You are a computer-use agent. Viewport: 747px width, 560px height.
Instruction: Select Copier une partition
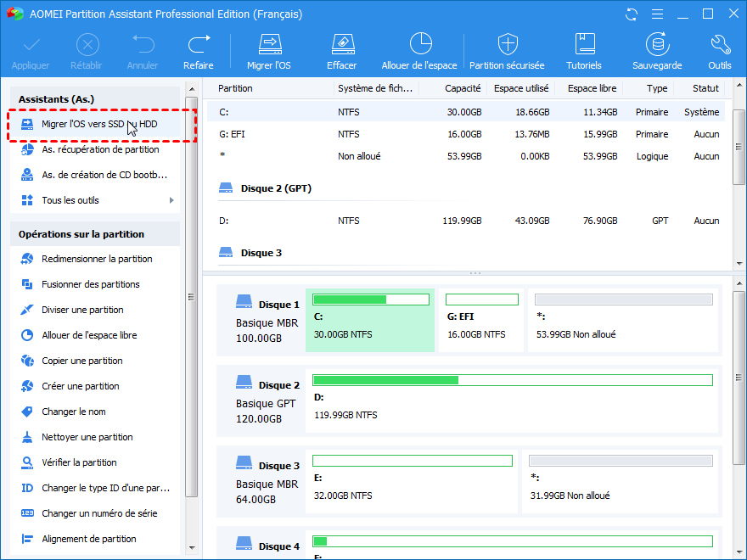coord(94,361)
